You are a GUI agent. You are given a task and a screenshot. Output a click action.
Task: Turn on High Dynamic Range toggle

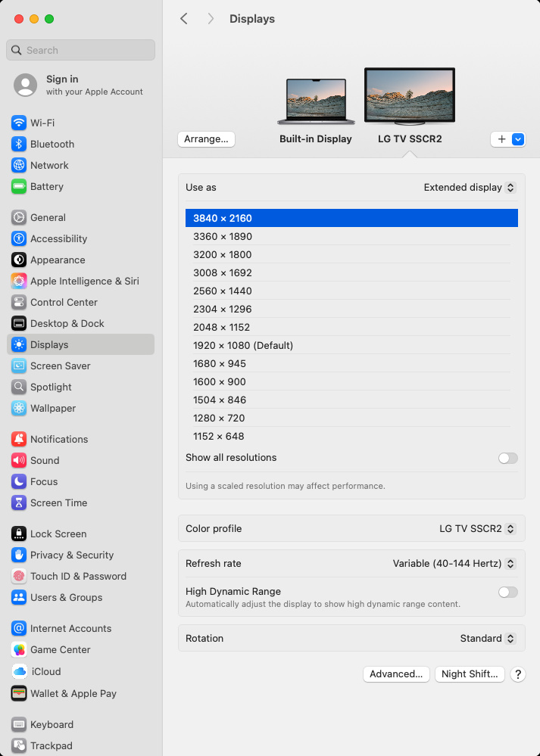tap(508, 592)
